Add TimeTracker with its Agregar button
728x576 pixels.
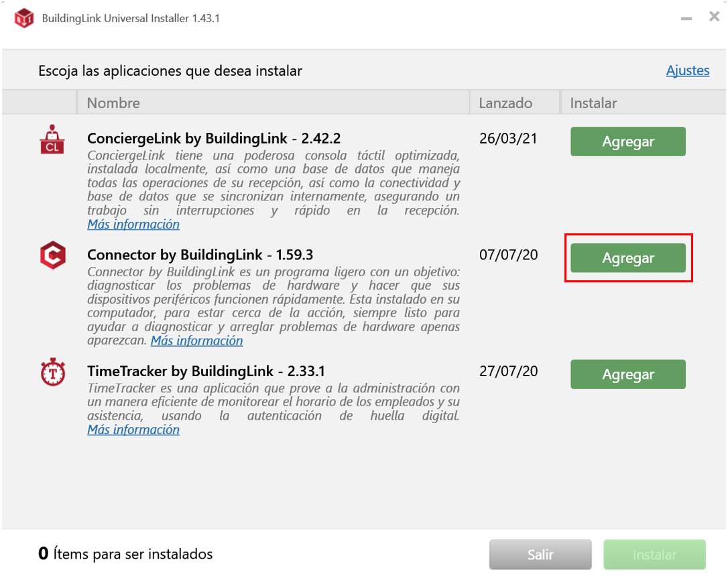627,374
